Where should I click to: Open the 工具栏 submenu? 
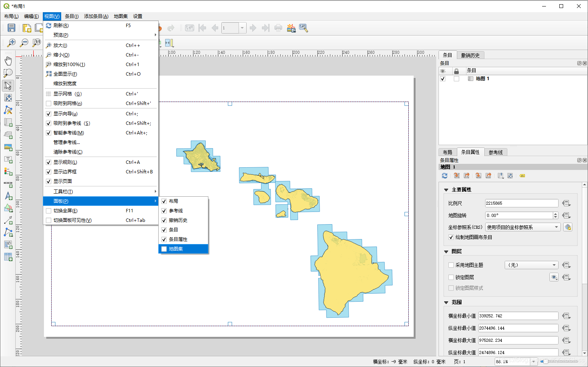click(101, 192)
